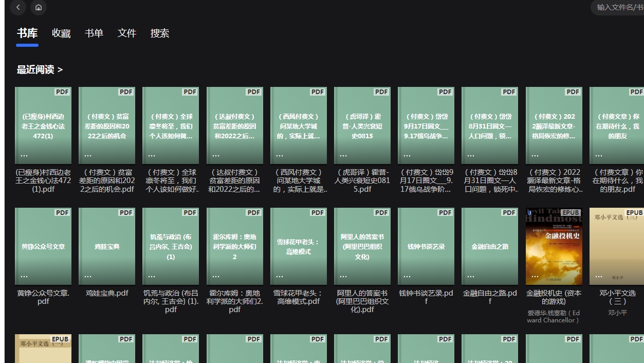Viewport: 644px width, 363px height.
Task: Open more options on 饥荒与政治 cover
Action: click(152, 277)
